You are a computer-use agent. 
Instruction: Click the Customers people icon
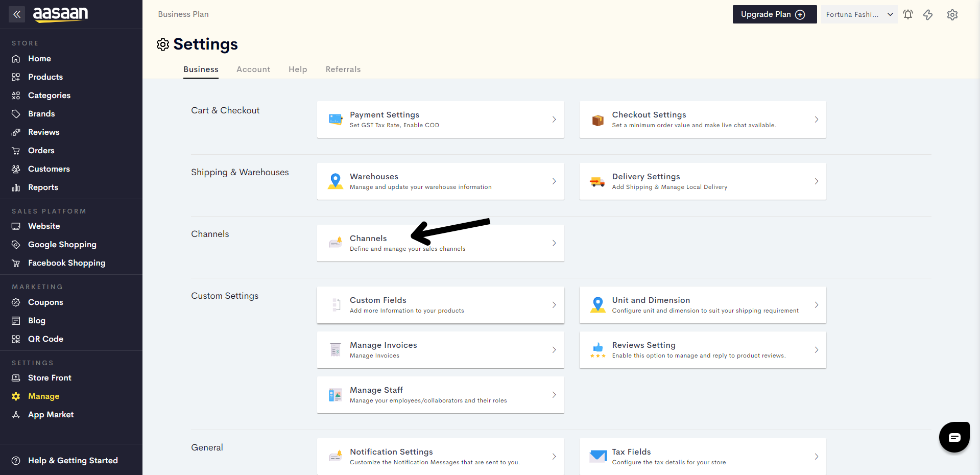(16, 169)
